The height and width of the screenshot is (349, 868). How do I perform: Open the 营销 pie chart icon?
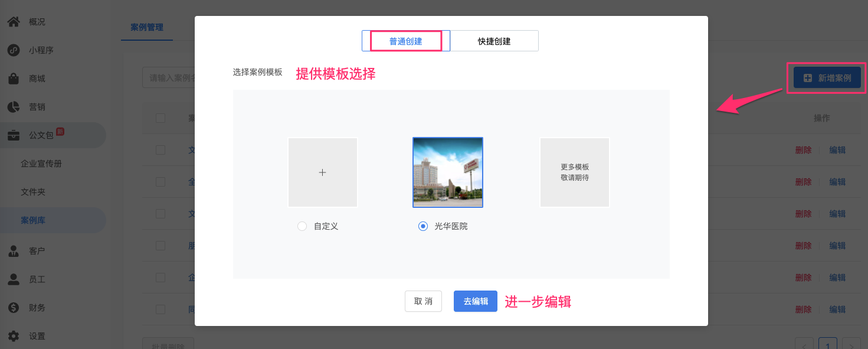pos(14,107)
